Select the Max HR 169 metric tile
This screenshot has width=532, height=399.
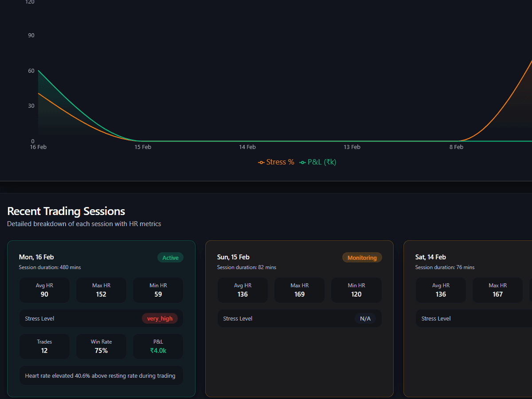(x=299, y=290)
